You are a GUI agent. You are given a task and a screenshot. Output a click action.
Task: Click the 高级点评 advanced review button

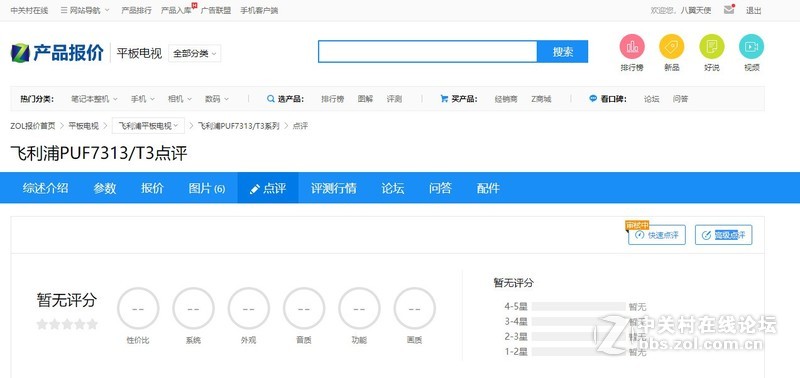(723, 235)
